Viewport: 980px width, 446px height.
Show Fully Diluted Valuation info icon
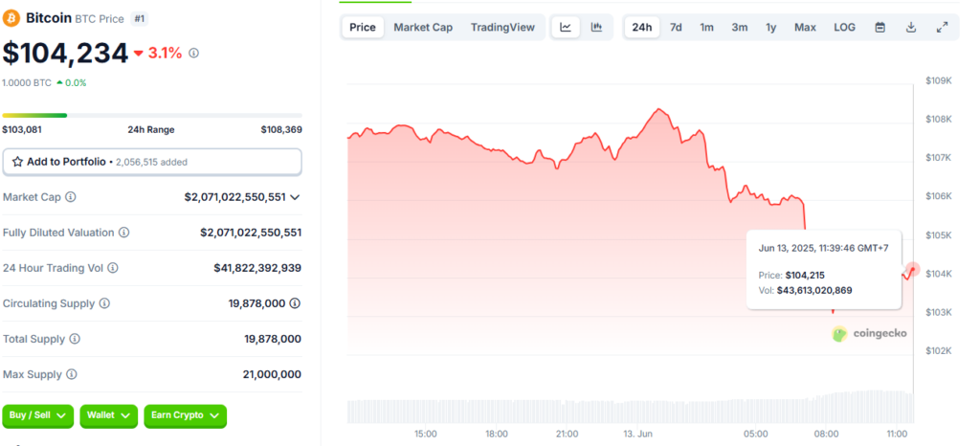(x=124, y=233)
